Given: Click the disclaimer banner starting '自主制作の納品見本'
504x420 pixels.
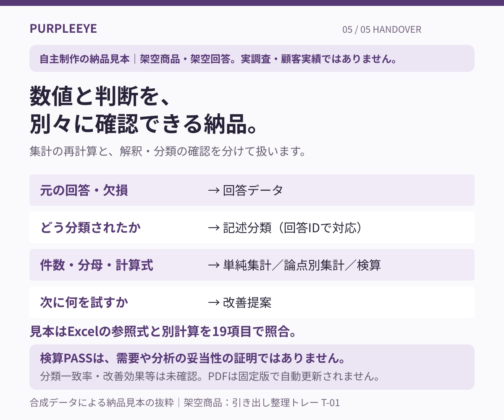Looking at the screenshot, I should point(252,58).
